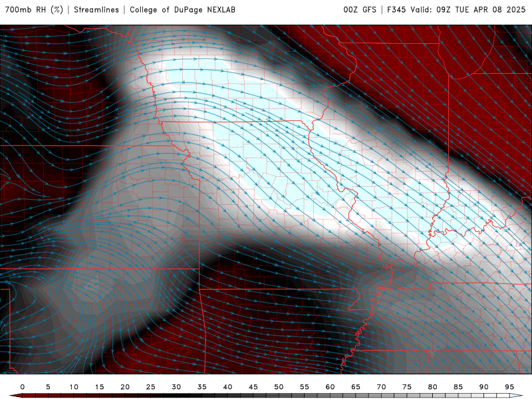Screen dimensions: 532x399
Task: Click "College of DuPage NEXLAB" text
Action: point(182,9)
